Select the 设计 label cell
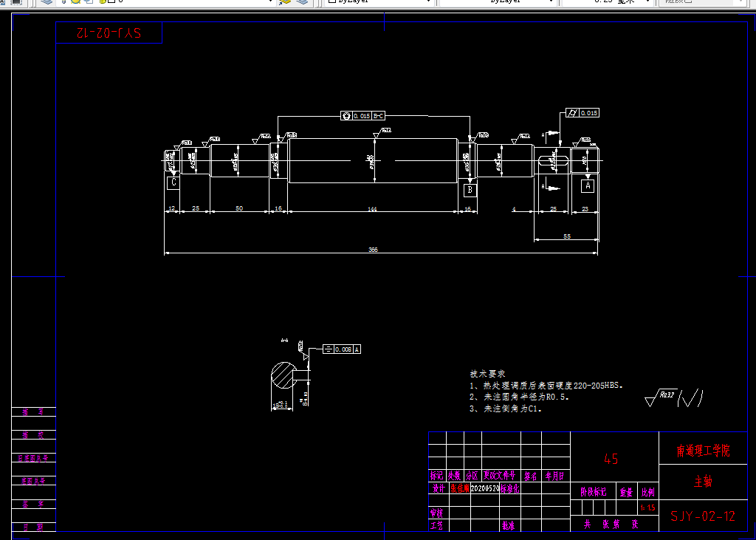756x540 pixels. [439, 488]
